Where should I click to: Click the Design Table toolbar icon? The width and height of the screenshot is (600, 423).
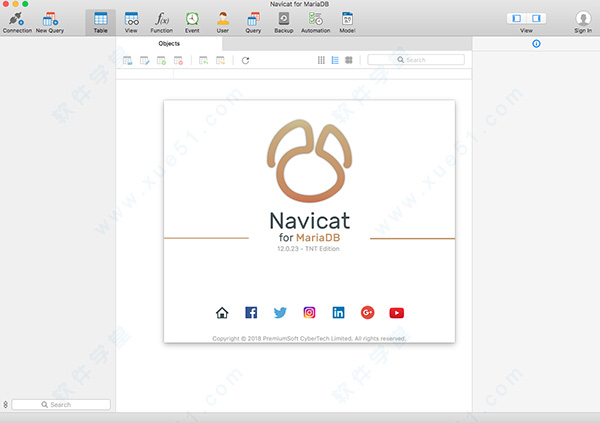[144, 60]
